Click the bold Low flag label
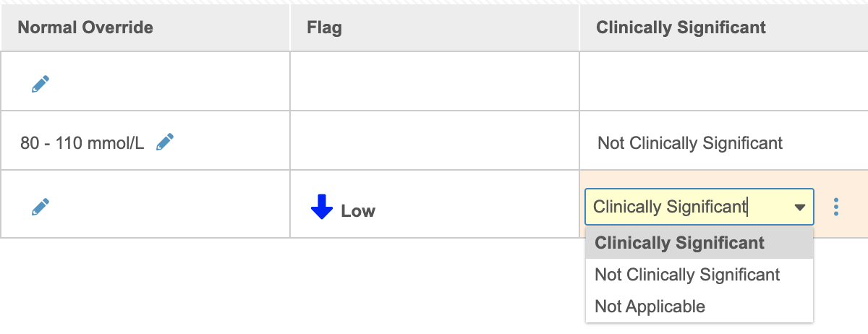Screen dimensions: 868x334 358,211
